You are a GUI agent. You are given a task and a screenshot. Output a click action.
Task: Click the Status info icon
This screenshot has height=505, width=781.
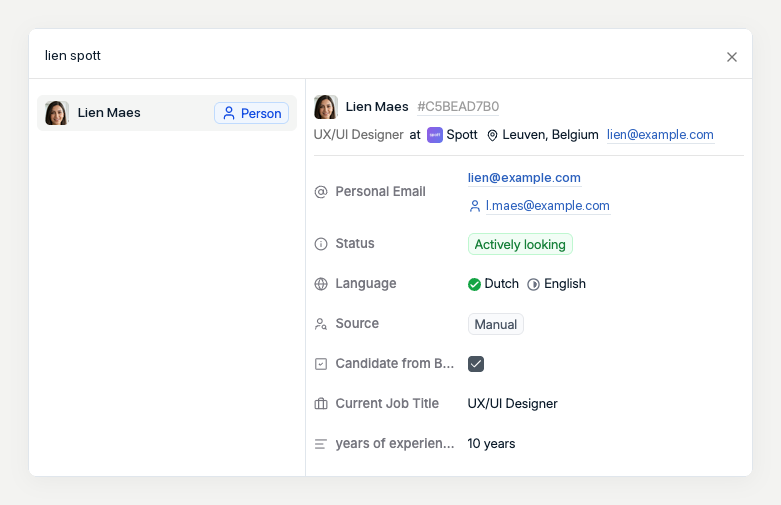click(x=321, y=244)
